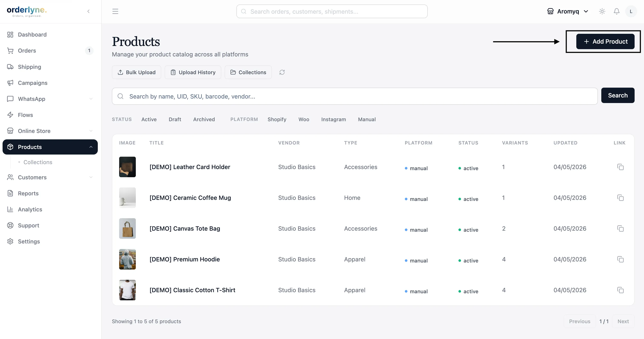
Task: Filter by Shopify platform
Action: [x=277, y=119]
